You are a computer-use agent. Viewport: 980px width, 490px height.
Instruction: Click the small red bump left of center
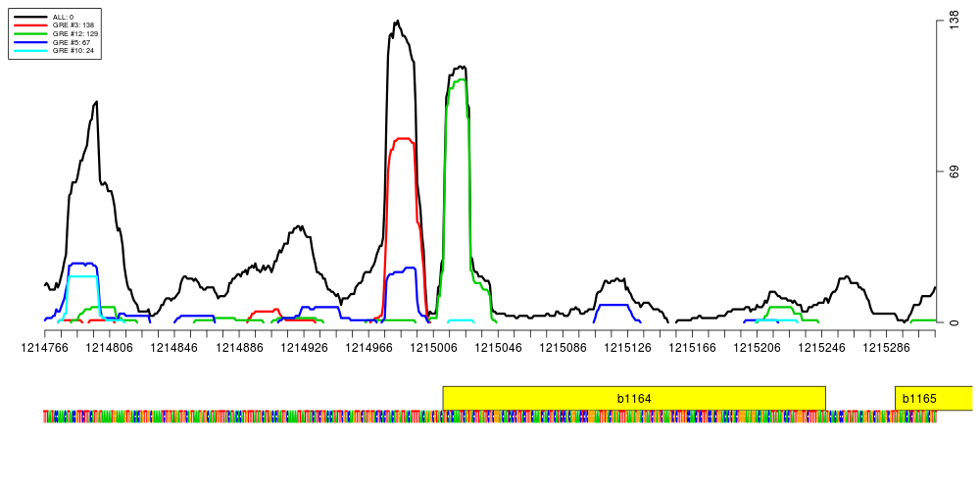tap(265, 312)
